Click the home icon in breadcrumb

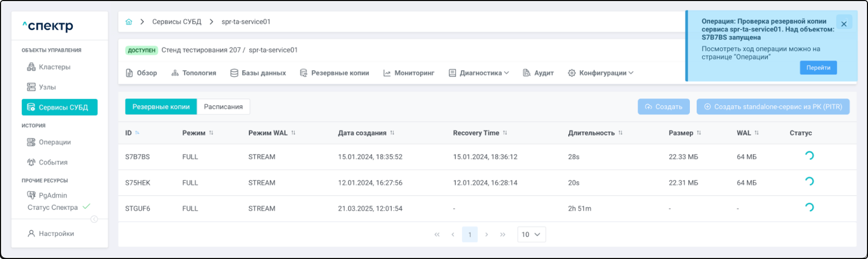point(129,22)
